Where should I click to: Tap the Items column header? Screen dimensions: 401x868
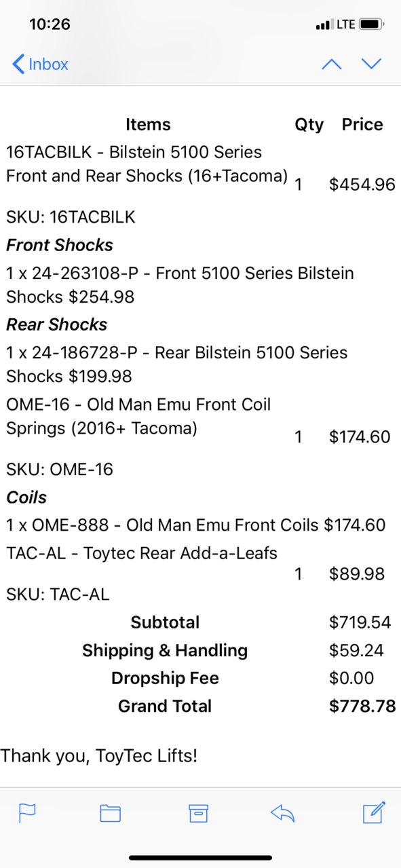(148, 124)
